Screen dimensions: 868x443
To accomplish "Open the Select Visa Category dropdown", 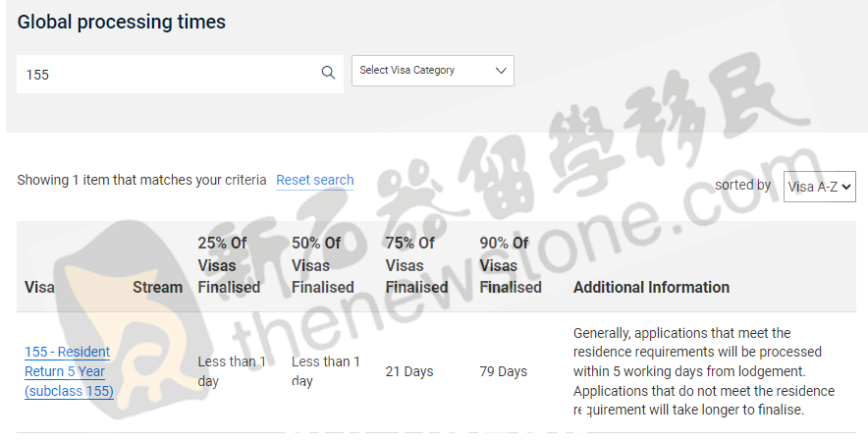I will (x=433, y=71).
